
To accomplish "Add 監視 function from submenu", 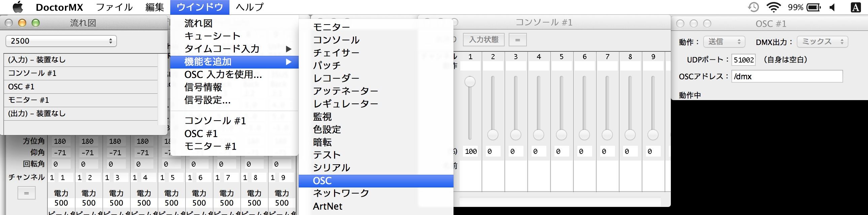I will (376, 117).
